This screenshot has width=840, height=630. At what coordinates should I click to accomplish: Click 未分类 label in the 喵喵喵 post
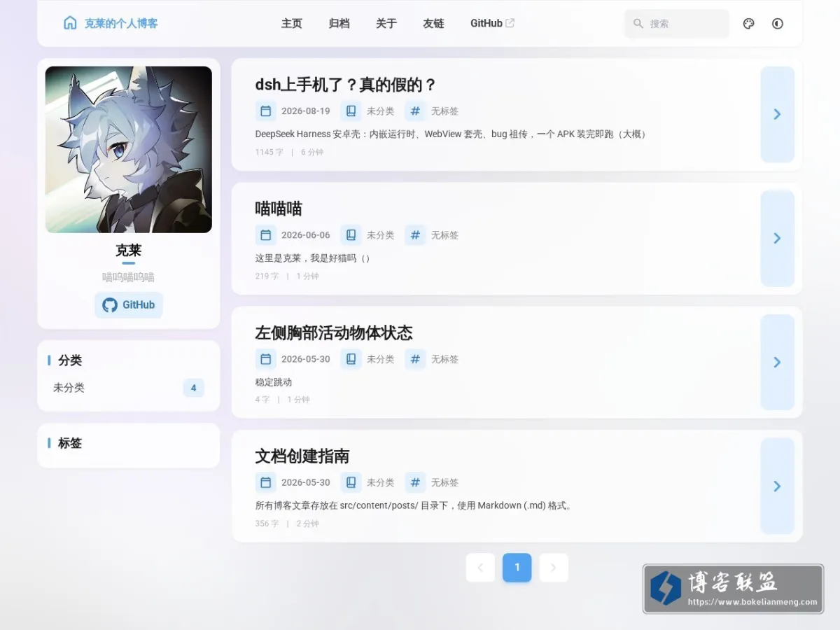381,235
